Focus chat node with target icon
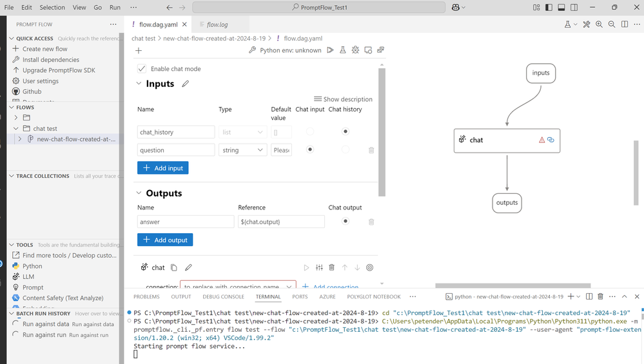 (x=369, y=267)
